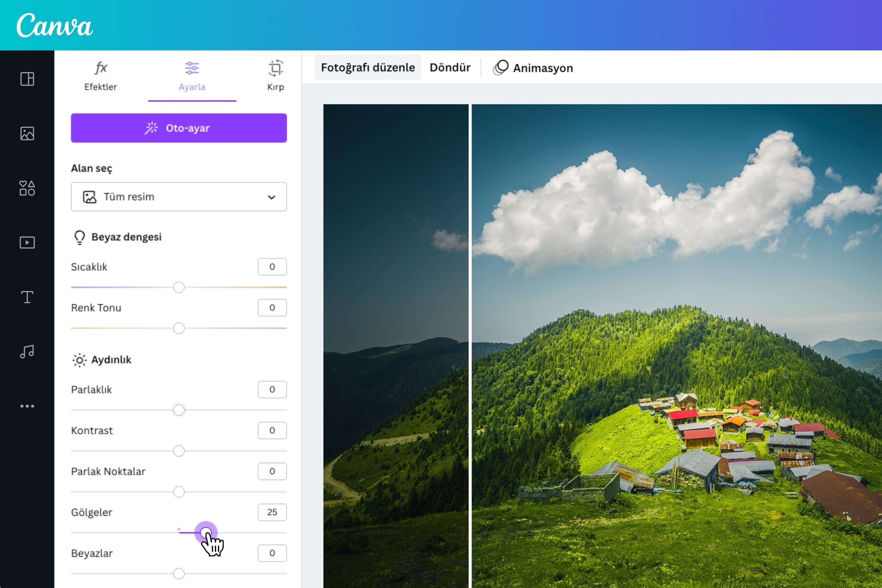Click the Beyazlar slider handle
The image size is (882, 588).
pos(179,573)
